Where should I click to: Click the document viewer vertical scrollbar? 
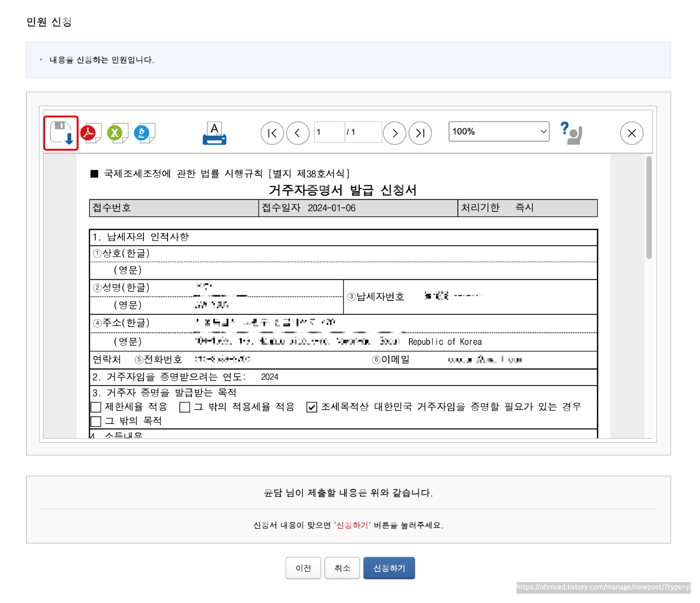[649, 208]
